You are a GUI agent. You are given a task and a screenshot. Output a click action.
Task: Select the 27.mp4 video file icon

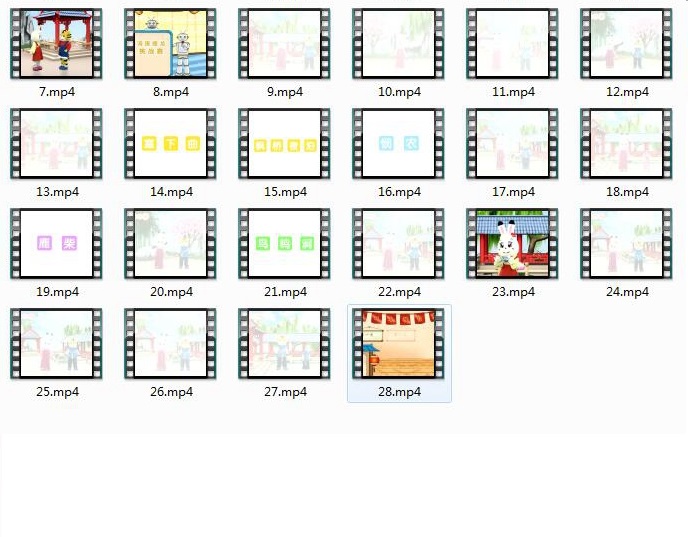point(285,344)
